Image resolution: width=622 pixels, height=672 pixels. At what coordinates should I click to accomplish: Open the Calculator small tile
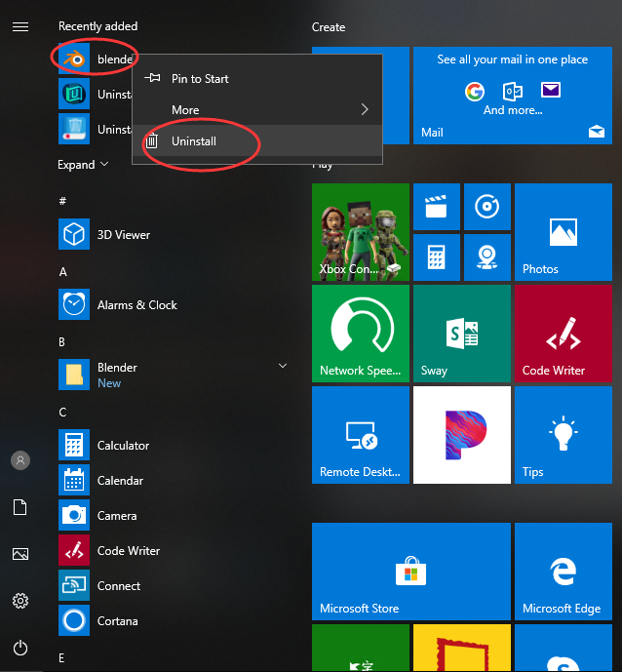click(437, 257)
